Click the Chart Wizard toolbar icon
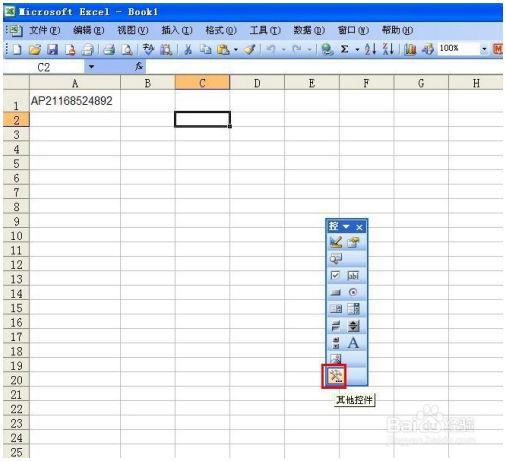506x461 pixels. click(410, 49)
